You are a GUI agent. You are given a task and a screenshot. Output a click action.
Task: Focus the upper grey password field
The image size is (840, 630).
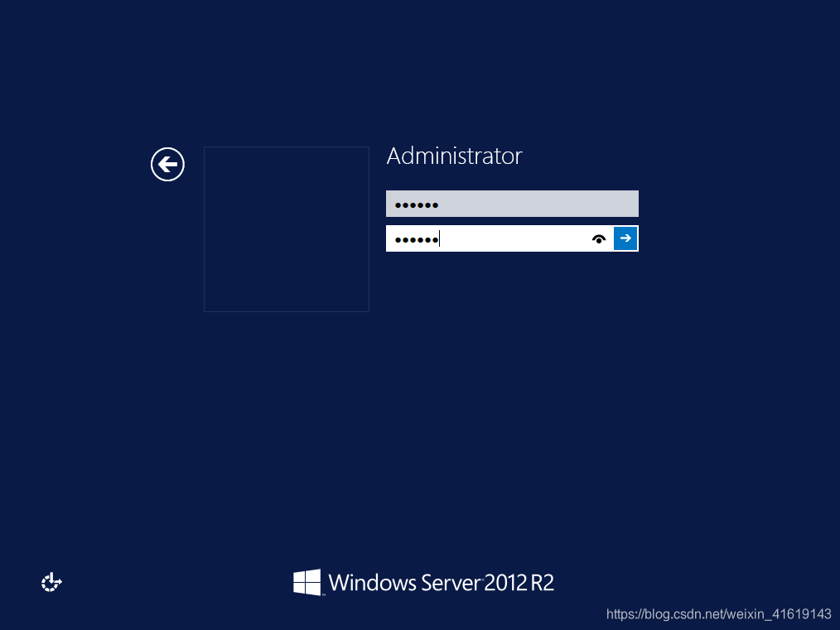512,204
